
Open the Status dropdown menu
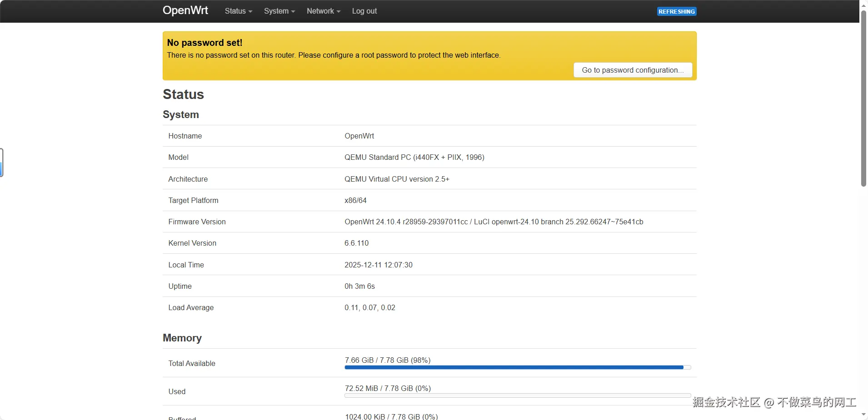[238, 11]
